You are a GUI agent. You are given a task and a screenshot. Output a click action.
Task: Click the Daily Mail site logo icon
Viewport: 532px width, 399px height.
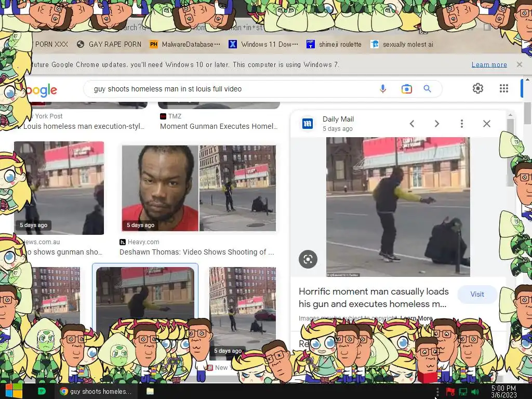pos(308,124)
